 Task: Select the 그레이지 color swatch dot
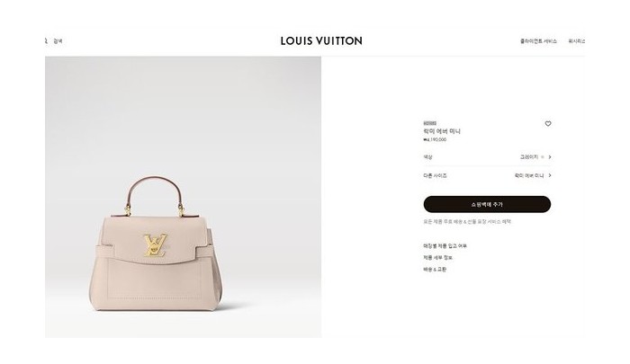click(x=543, y=157)
